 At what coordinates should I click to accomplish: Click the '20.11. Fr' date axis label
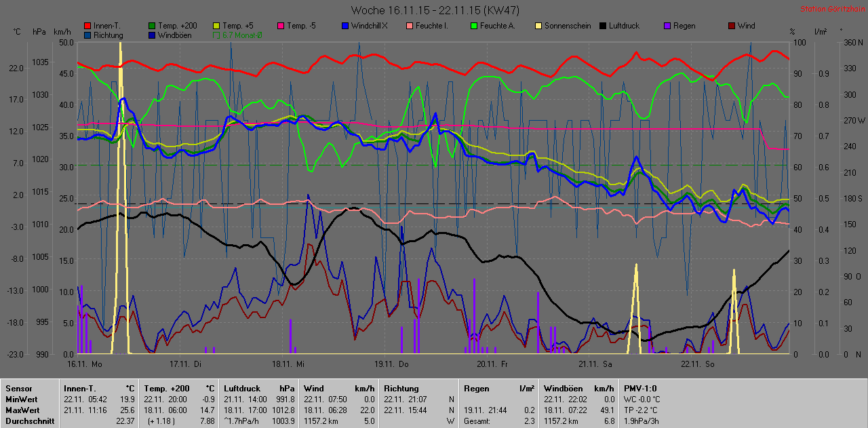pyautogui.click(x=492, y=364)
